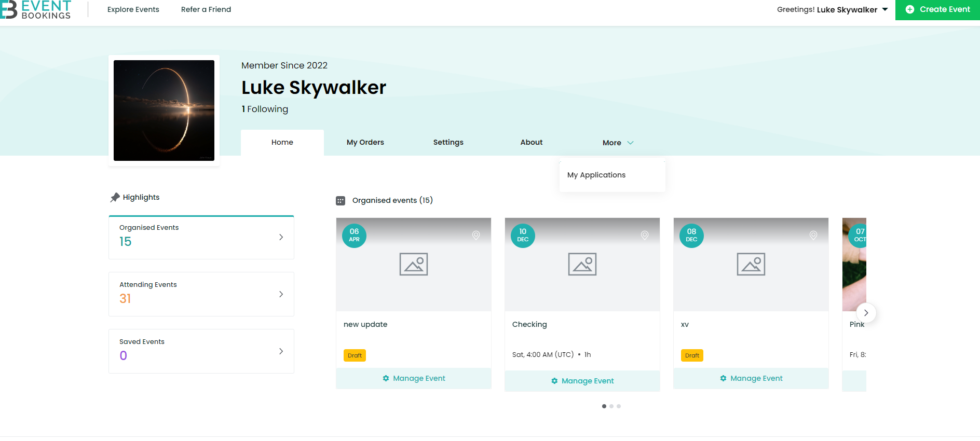Switch to the Settings tab
Image resolution: width=980 pixels, height=441 pixels.
coord(448,143)
